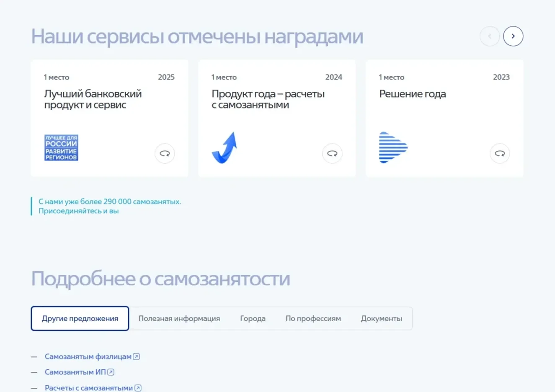The width and height of the screenshot is (555, 392).
Task: Click the year 2024 on second card
Action: (334, 77)
